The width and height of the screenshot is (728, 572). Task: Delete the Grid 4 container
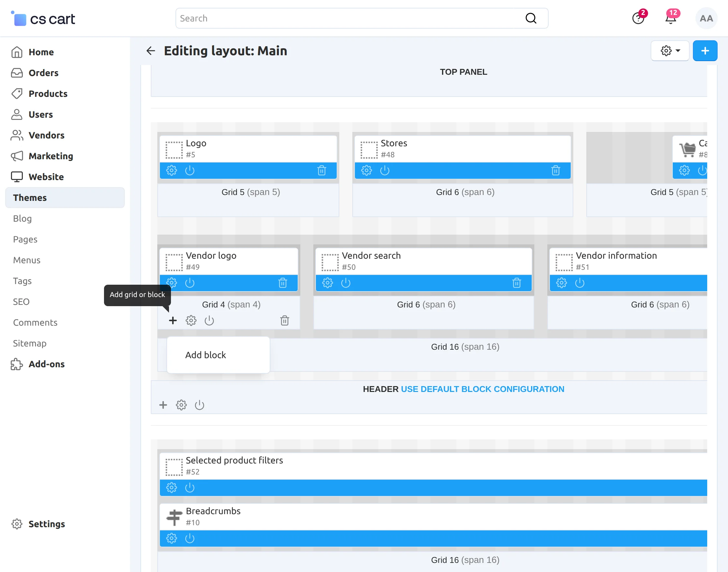point(284,320)
